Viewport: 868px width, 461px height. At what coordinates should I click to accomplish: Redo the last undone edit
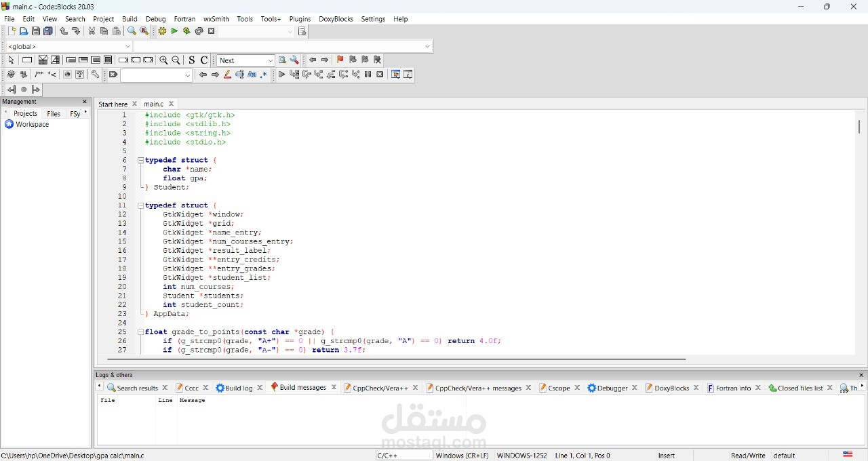click(76, 31)
